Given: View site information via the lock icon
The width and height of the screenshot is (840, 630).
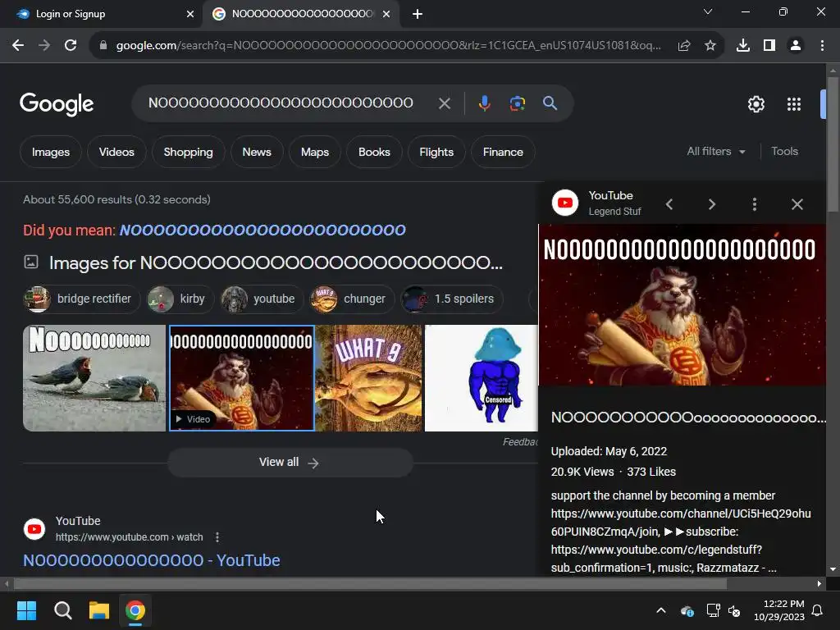Looking at the screenshot, I should (x=103, y=46).
